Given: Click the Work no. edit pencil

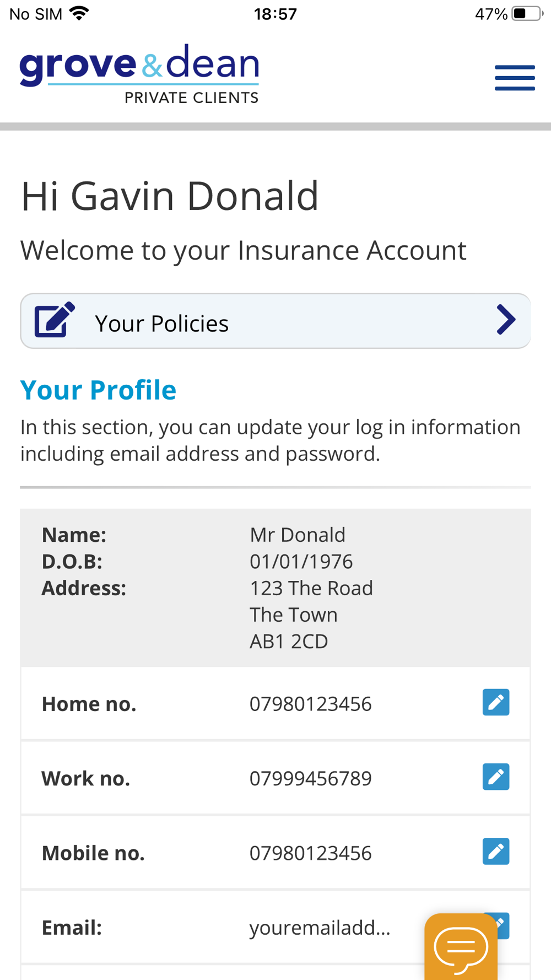Looking at the screenshot, I should [x=495, y=777].
